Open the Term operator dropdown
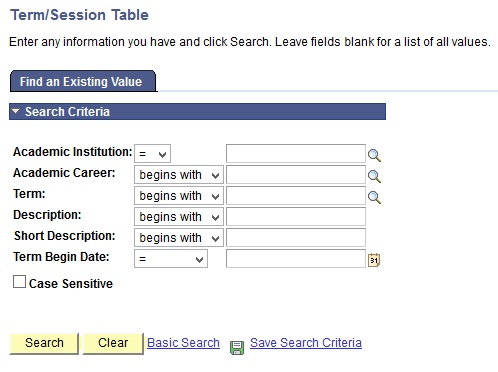The height and width of the screenshot is (372, 498). coord(179,196)
